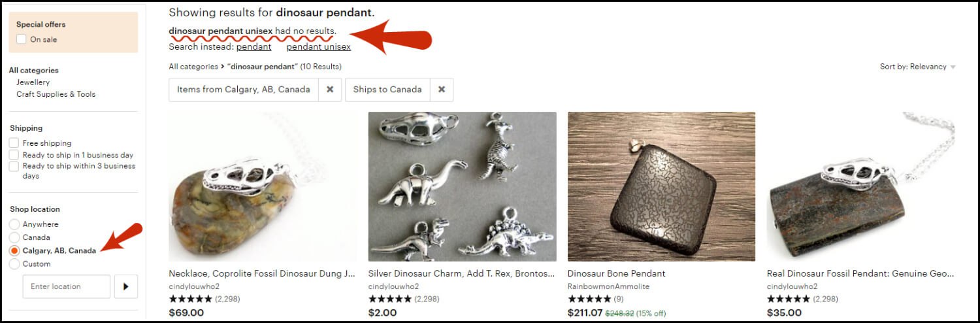Remove the Ships to Canada filter
This screenshot has width=980, height=323.
click(x=442, y=90)
